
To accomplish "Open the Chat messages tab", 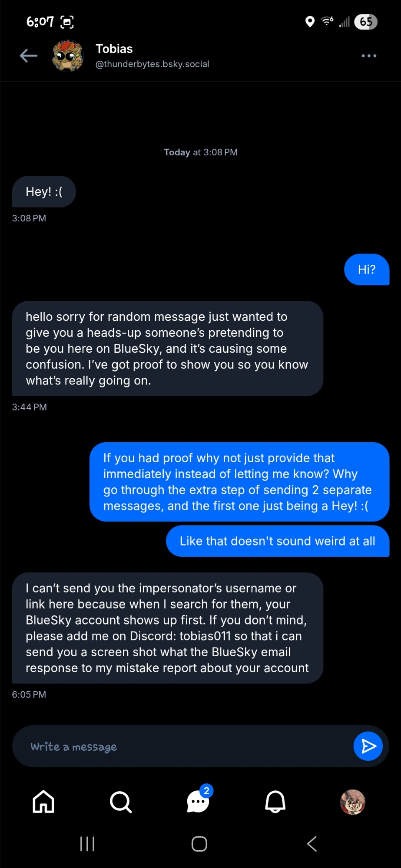I will [198, 802].
